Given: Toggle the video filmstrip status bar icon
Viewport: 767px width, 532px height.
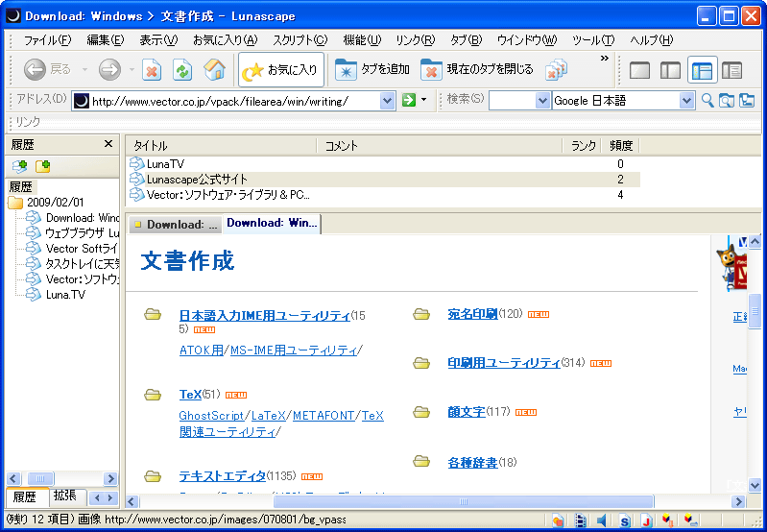Looking at the screenshot, I should (x=581, y=520).
